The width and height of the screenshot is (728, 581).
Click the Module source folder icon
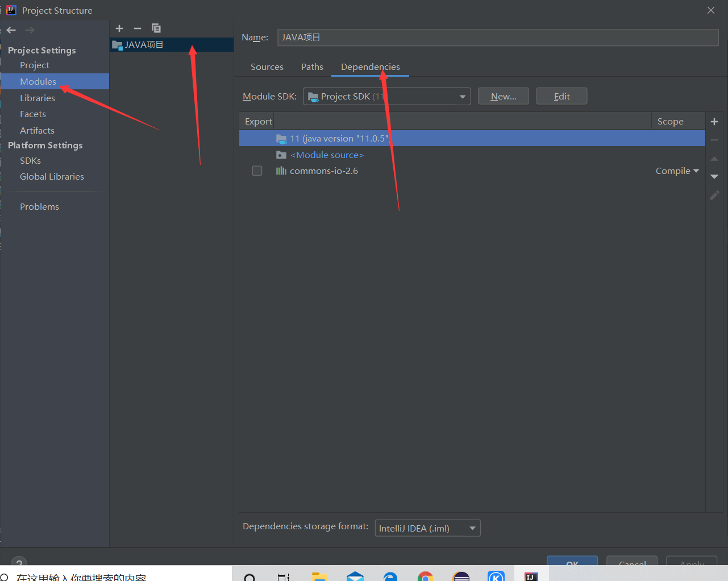point(281,155)
